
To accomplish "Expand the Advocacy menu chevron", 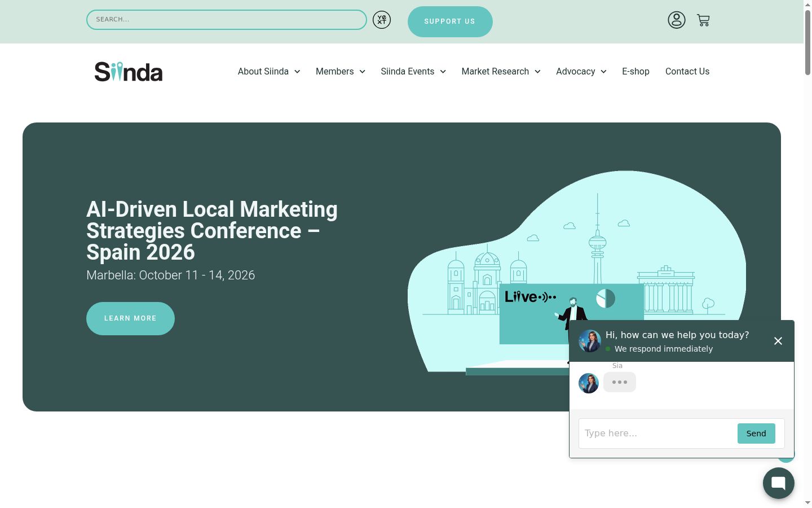I will coord(603,72).
